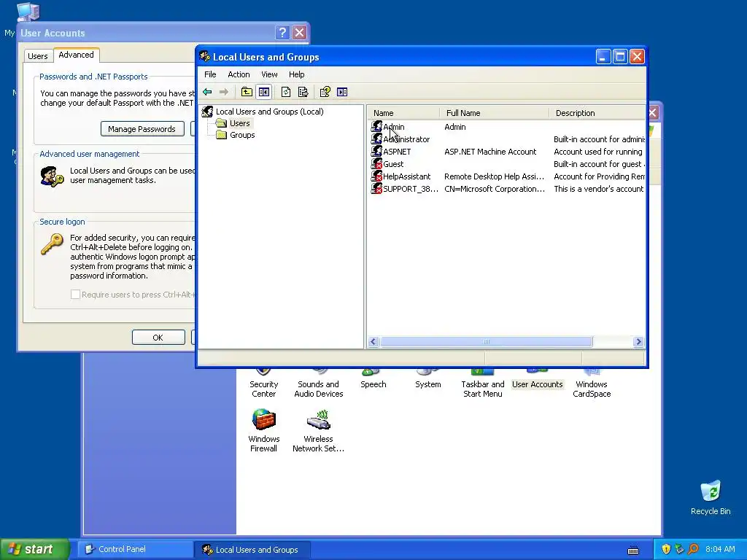Click the magnifier icon in system tray
The image size is (747, 560).
coord(693,549)
